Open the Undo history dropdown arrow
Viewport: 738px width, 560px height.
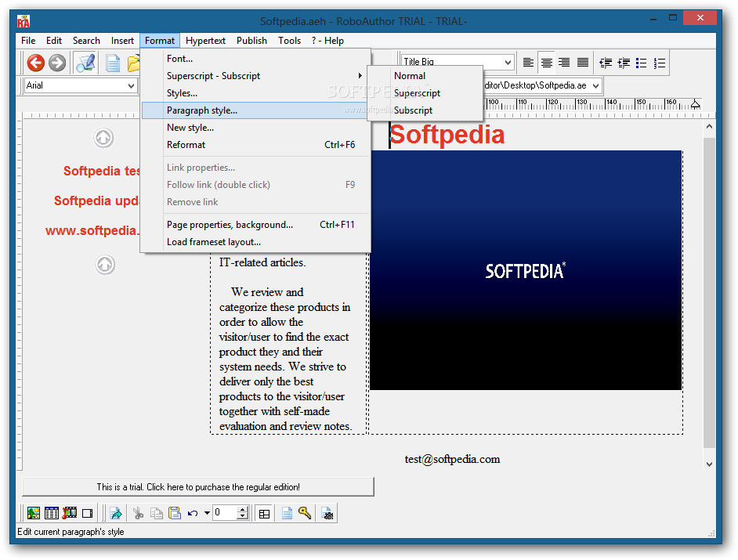tap(207, 513)
